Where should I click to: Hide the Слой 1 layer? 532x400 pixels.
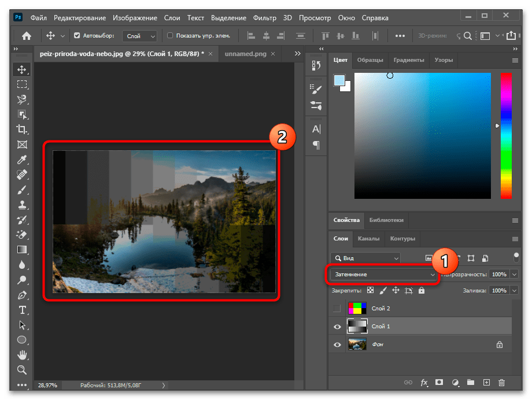[x=337, y=327]
